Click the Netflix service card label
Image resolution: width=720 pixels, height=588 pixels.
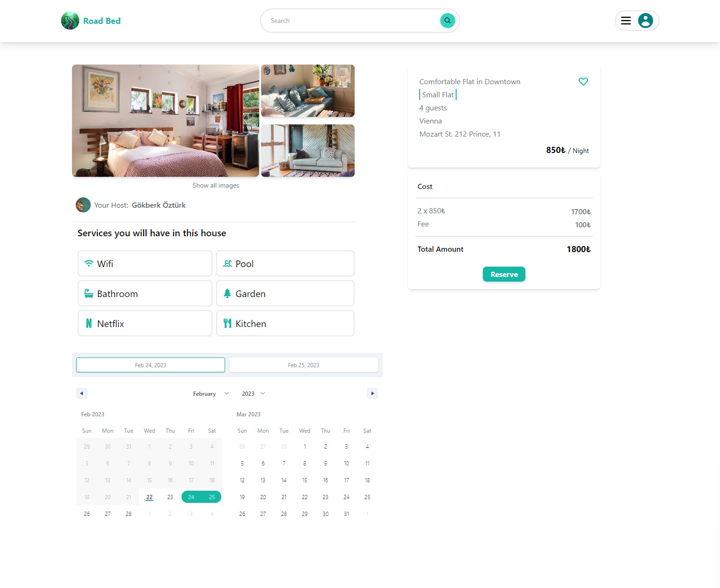[x=110, y=323]
